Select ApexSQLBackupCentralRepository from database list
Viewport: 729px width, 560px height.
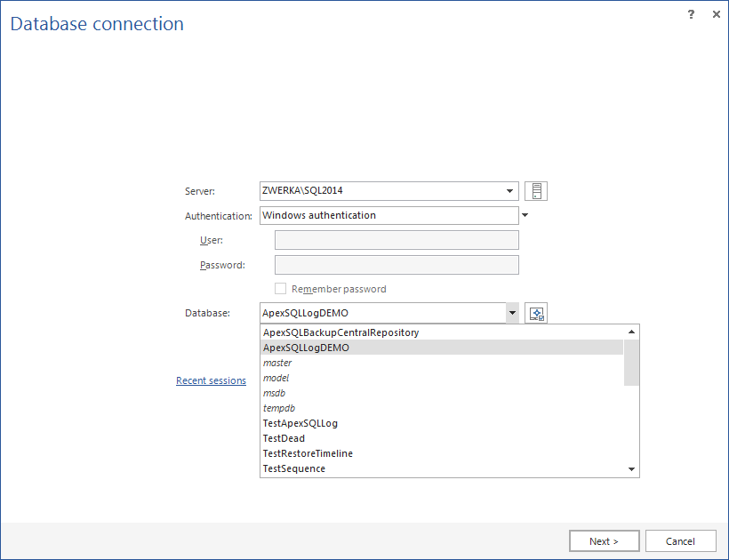(442, 332)
